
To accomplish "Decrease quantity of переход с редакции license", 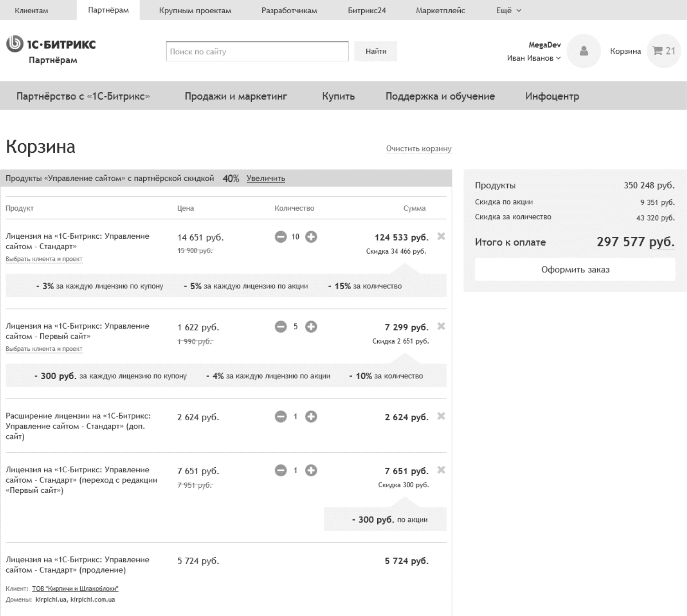I will (x=281, y=470).
